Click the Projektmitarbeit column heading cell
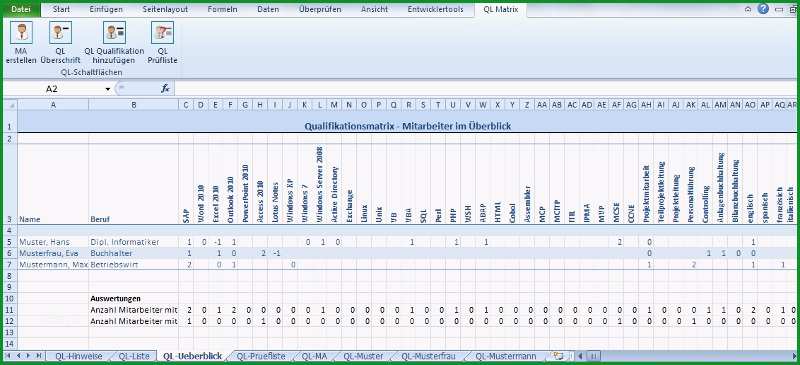The height and width of the screenshot is (365, 800). 646,184
